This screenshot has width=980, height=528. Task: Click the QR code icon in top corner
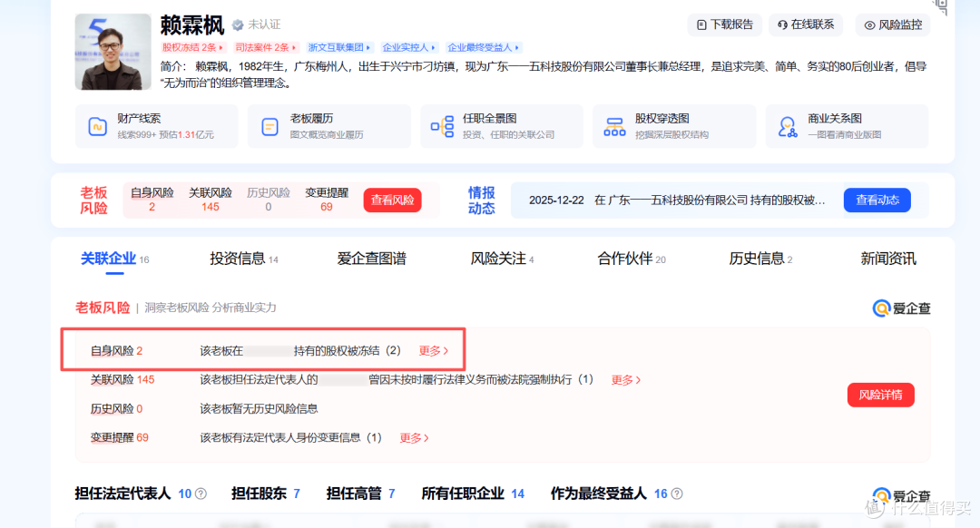941,6
